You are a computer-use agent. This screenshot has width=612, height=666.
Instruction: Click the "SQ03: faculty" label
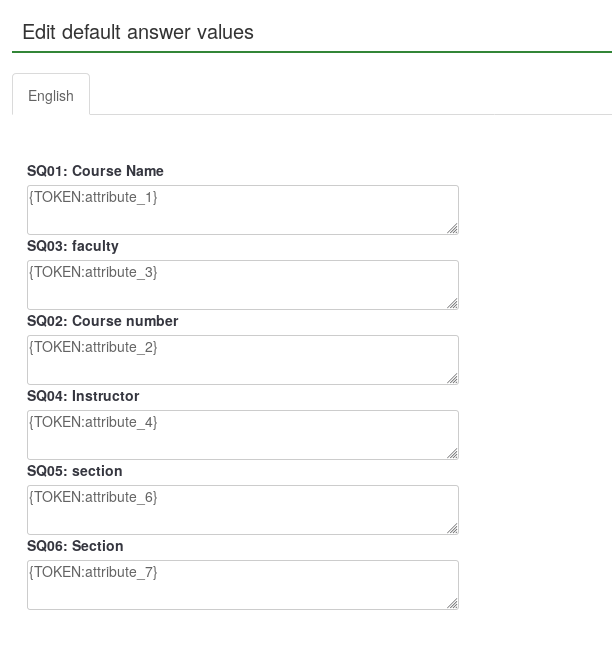tap(73, 246)
